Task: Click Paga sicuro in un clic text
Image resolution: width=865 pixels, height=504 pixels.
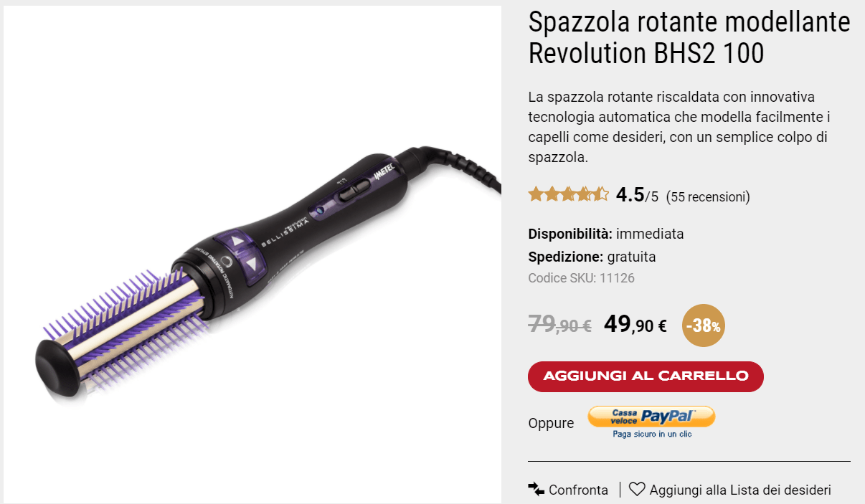Action: coord(652,434)
